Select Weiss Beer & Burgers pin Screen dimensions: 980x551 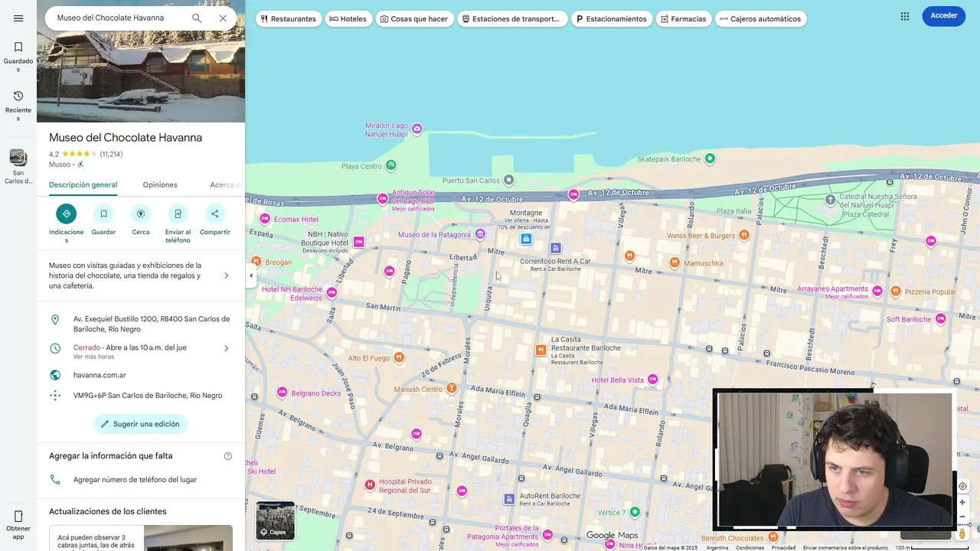[744, 236]
